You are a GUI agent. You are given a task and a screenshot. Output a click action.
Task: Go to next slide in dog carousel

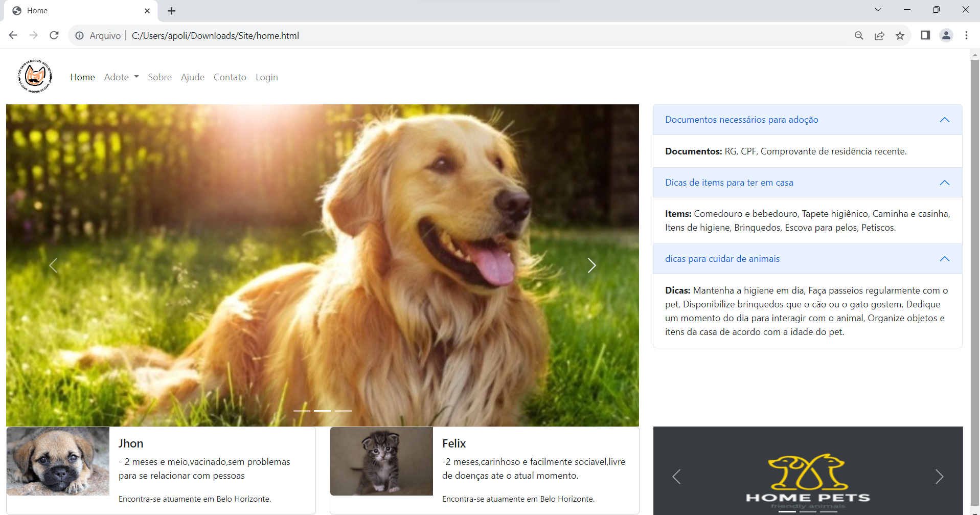coord(591,265)
